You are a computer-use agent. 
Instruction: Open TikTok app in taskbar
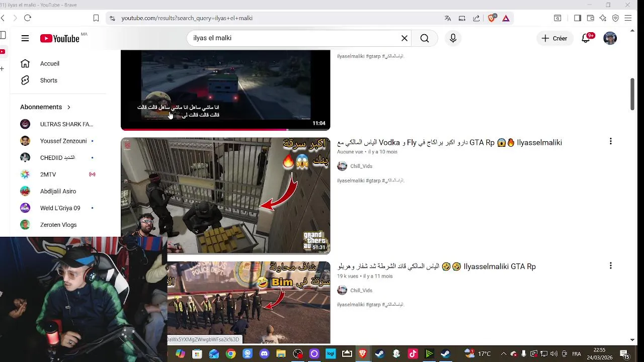(x=413, y=354)
